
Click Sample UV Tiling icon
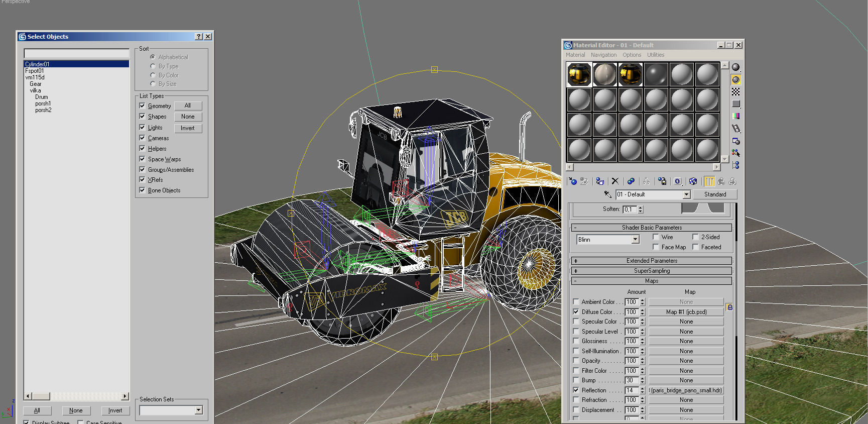[736, 104]
